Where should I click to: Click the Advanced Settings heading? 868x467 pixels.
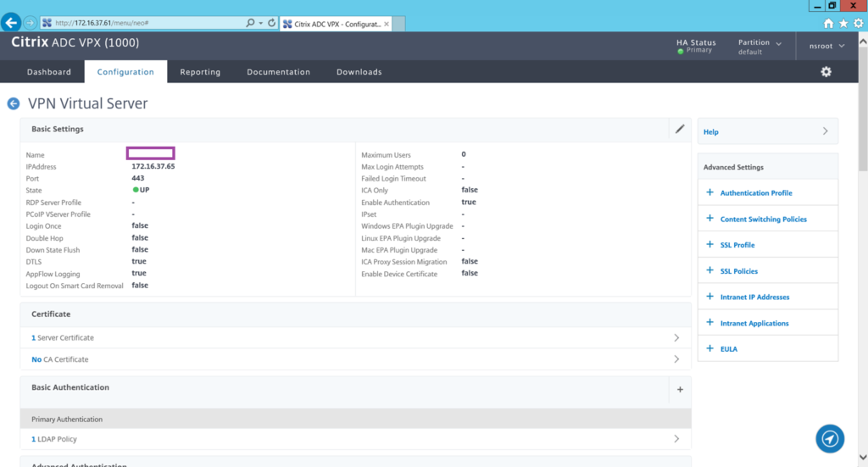tap(733, 167)
